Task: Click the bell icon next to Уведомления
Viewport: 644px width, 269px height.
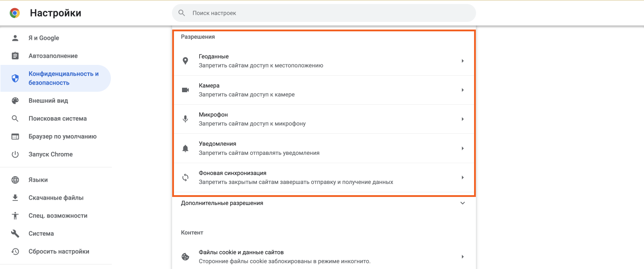Action: pos(186,148)
